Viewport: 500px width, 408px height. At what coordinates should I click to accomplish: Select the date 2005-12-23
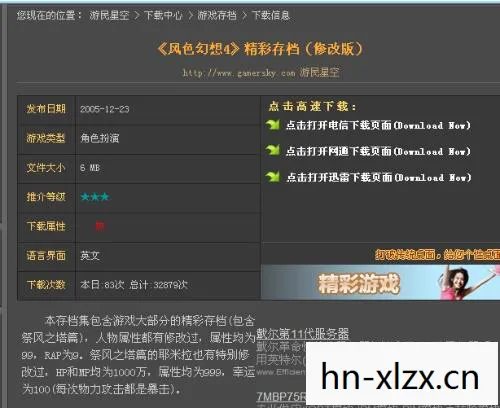point(105,109)
